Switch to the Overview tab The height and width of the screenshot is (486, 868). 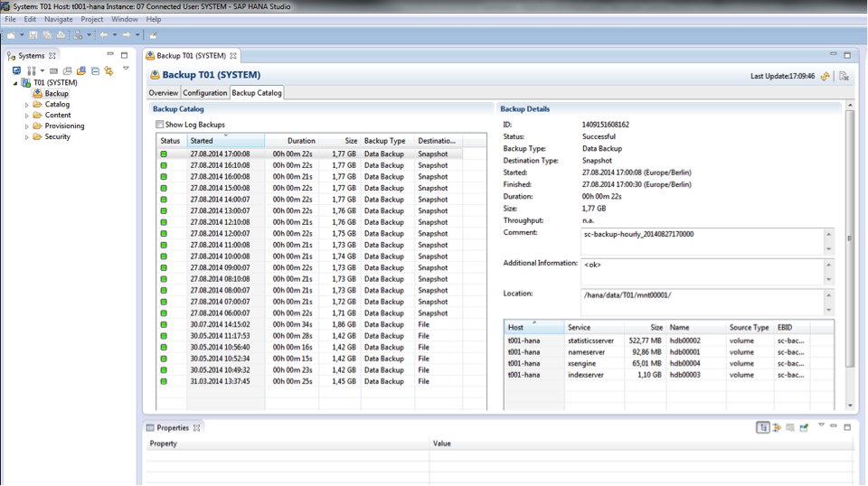[x=163, y=93]
